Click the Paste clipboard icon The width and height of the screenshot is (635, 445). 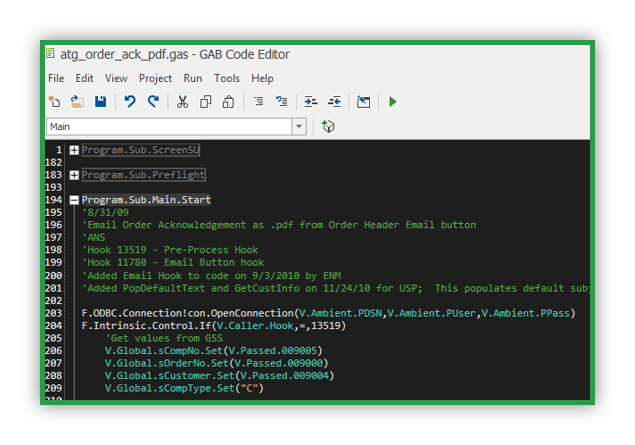click(228, 102)
